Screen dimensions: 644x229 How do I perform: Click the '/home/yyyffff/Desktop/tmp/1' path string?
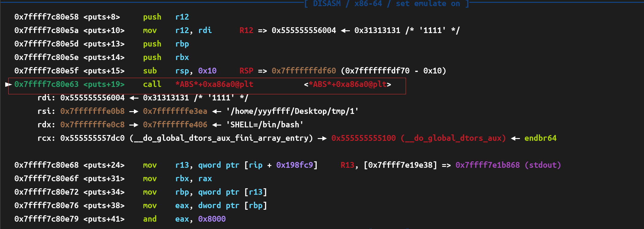coord(292,111)
